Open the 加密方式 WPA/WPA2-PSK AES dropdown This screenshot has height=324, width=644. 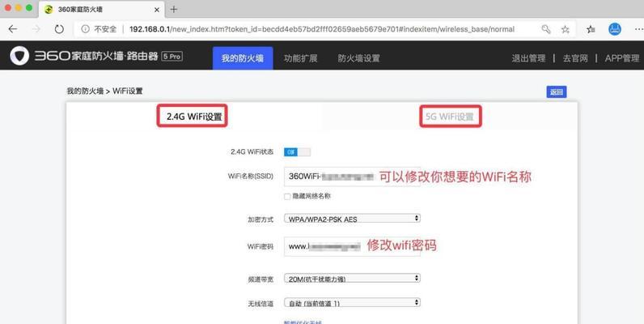[352, 219]
